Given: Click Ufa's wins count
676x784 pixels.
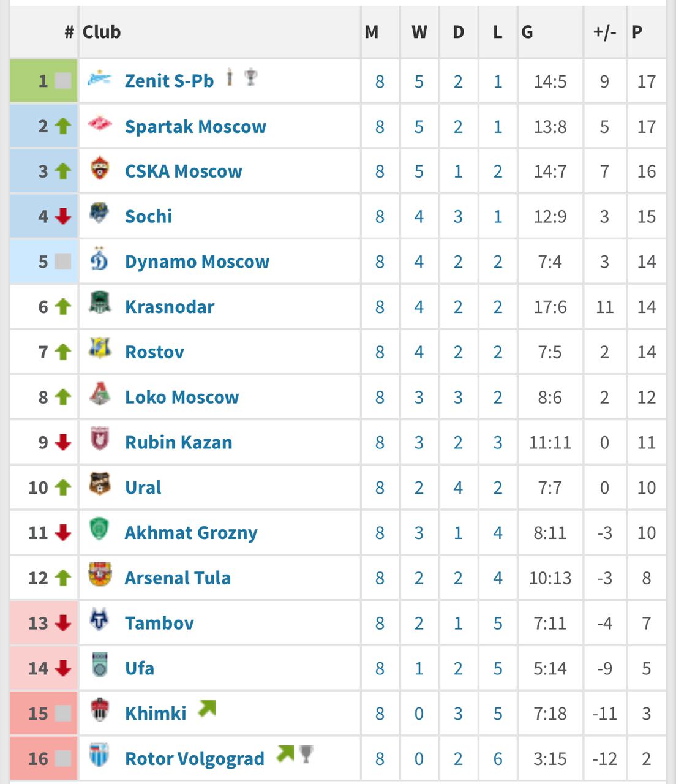Looking at the screenshot, I should point(419,668).
